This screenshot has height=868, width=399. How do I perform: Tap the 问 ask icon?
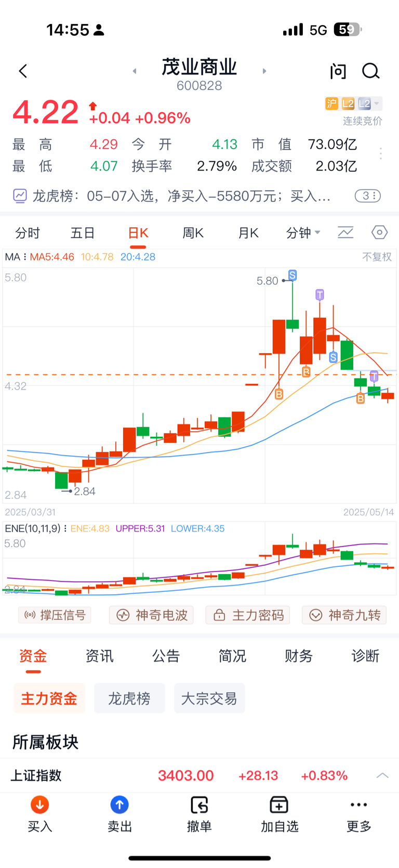click(x=338, y=71)
